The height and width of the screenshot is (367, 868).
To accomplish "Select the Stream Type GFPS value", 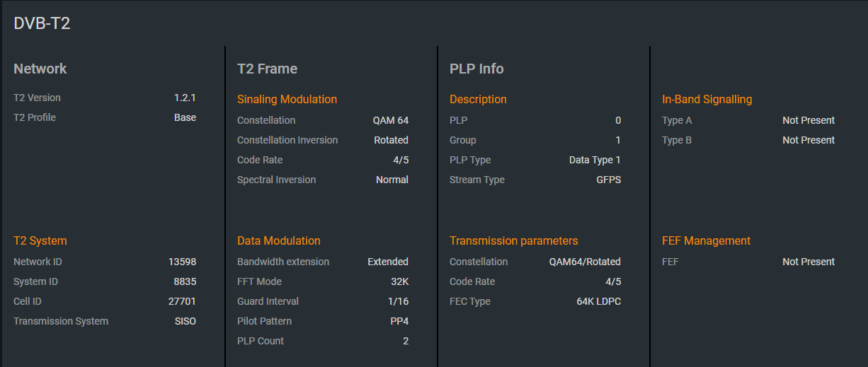I will pos(608,180).
